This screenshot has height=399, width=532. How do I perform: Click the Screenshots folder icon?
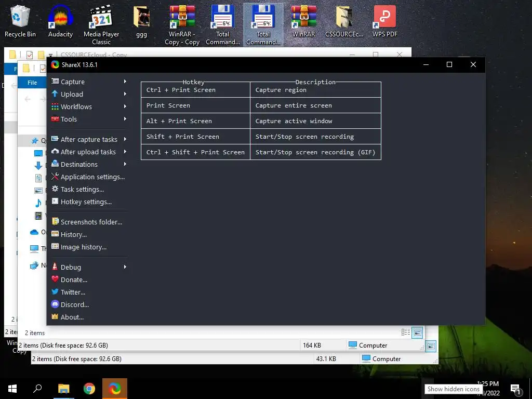[x=55, y=221]
